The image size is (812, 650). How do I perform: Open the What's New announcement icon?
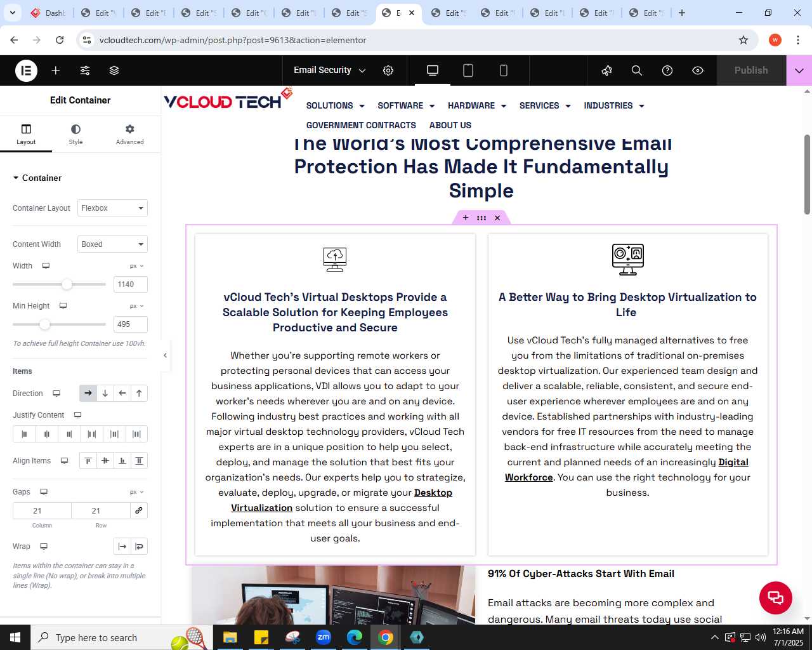[606, 70]
